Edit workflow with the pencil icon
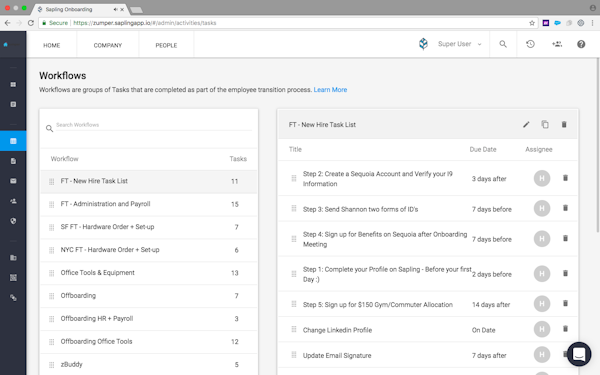The width and height of the screenshot is (600, 375). 526,124
